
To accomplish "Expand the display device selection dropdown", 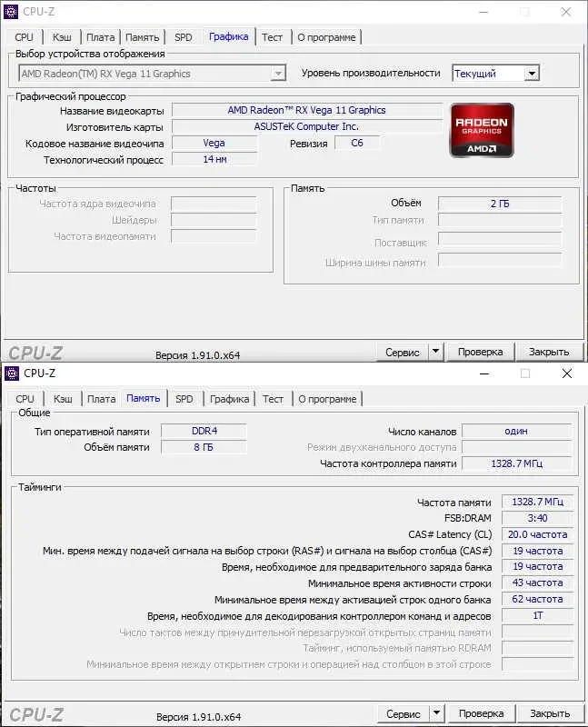I will point(278,74).
